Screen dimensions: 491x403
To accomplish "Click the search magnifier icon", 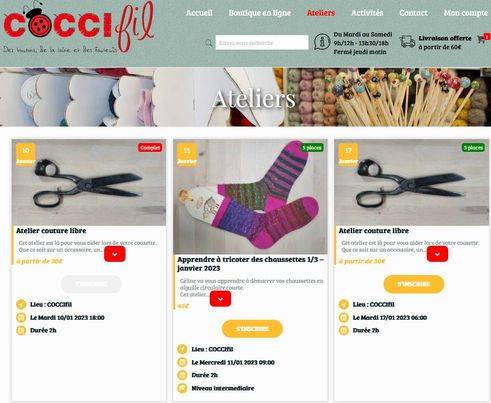I will (x=209, y=43).
